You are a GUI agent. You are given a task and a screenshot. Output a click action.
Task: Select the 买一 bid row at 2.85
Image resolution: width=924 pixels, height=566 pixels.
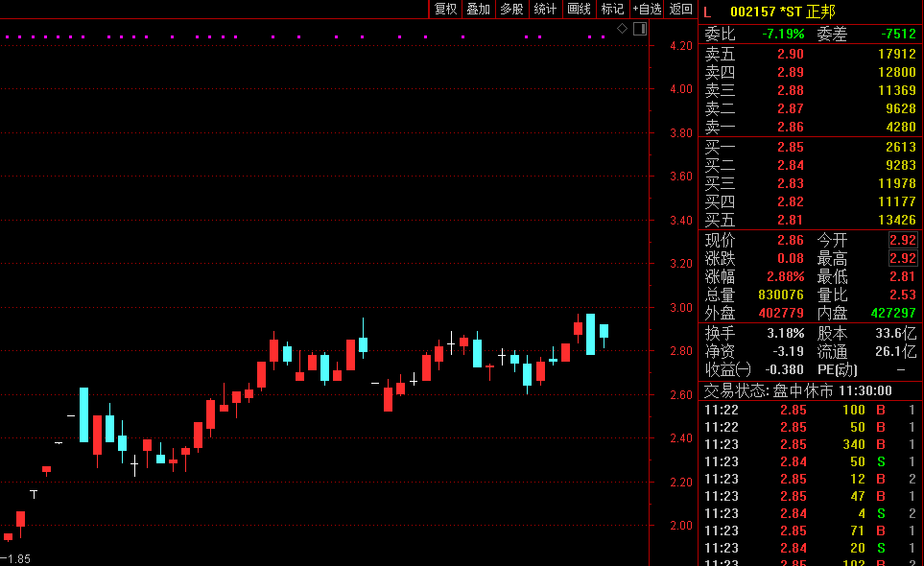810,147
